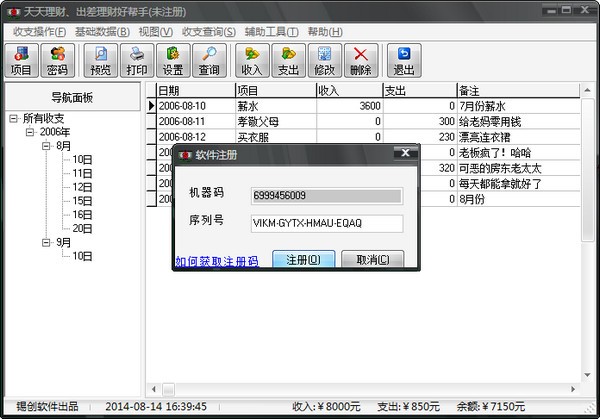This screenshot has width=600, height=419.
Task: Click the 如何获取注册码 link
Action: click(217, 261)
